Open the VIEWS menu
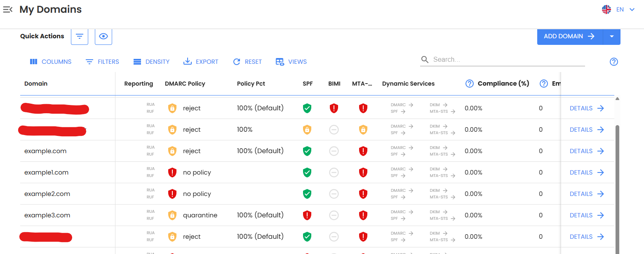 (291, 62)
